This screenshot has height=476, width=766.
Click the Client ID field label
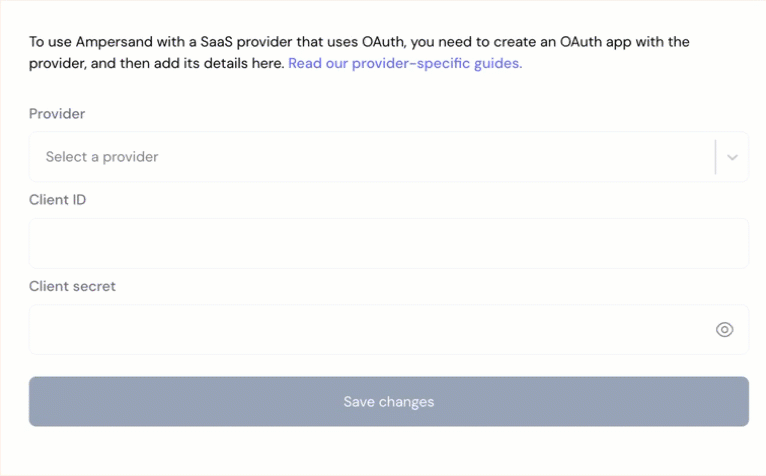point(58,199)
